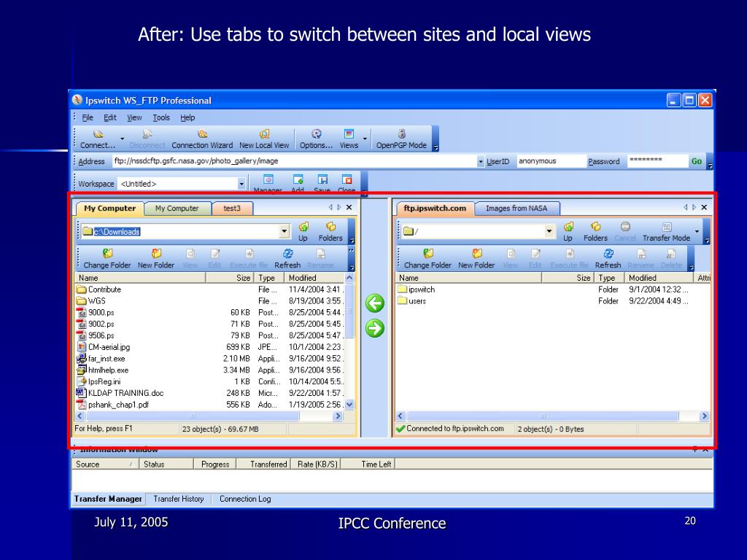Click Change Folder in local pane
747x560 pixels.
[107, 259]
